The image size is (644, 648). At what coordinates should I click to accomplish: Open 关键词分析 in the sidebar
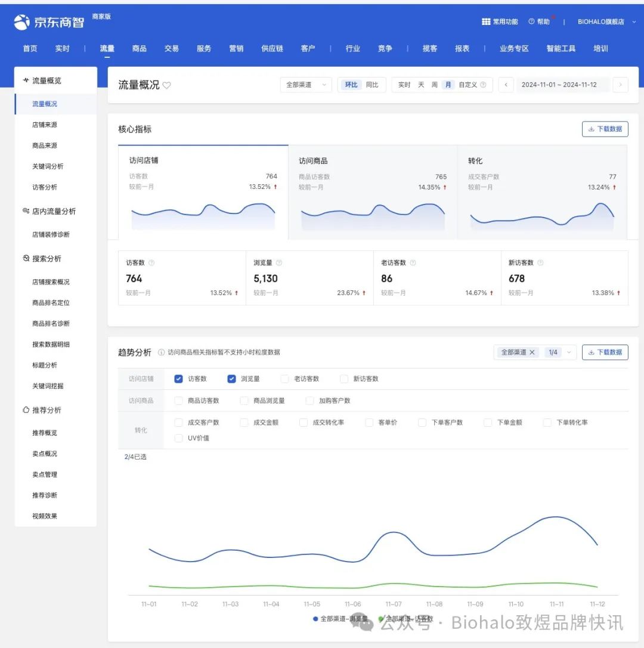(x=48, y=166)
